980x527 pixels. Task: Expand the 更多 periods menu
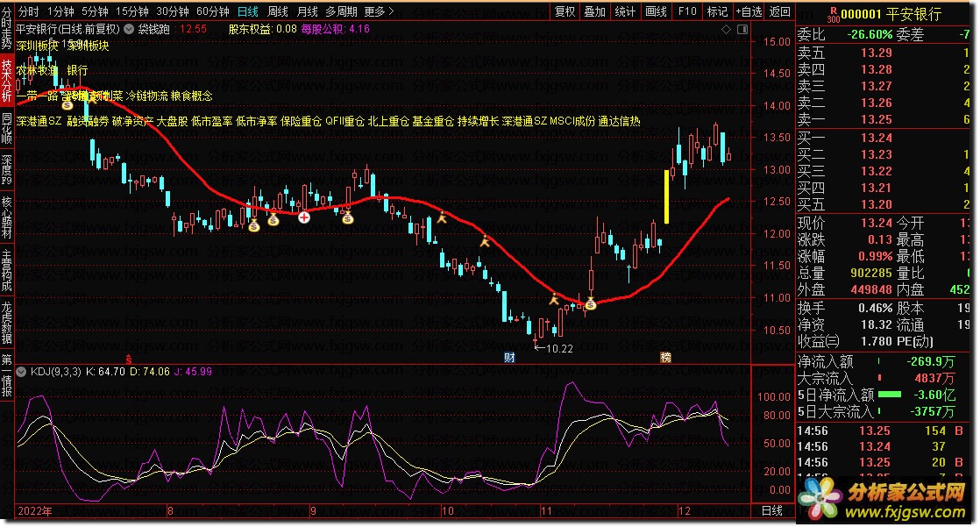[x=380, y=11]
